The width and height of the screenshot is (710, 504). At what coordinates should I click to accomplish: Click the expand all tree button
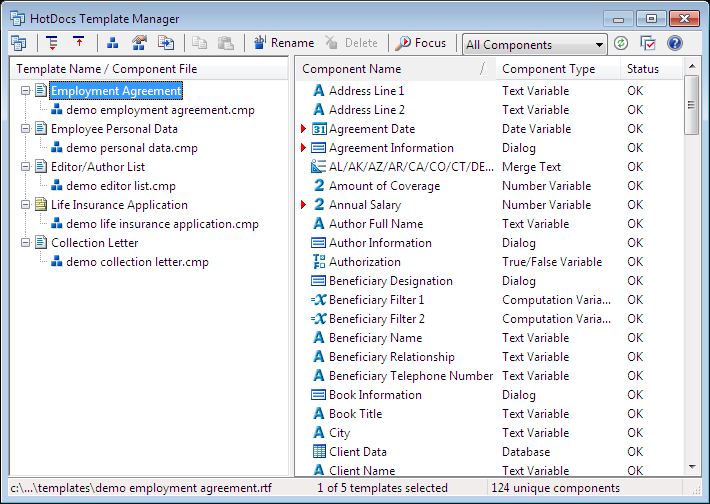(x=53, y=43)
